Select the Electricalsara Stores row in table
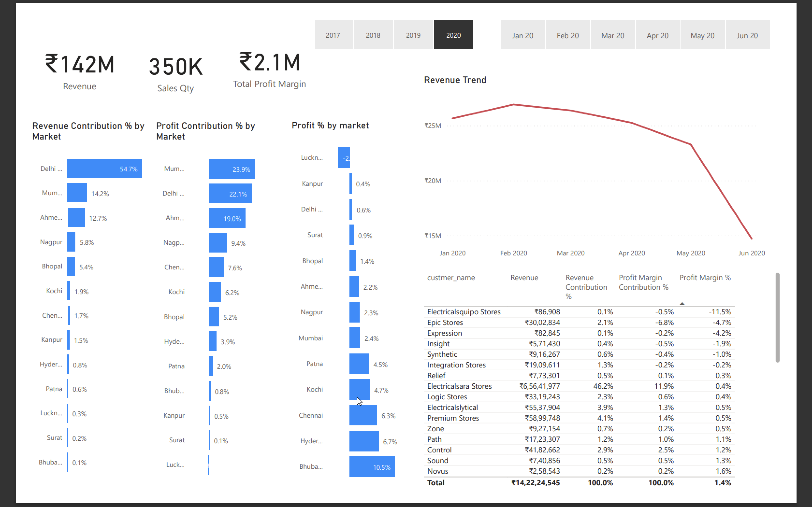Screen dimensions: 812x507 503,386
